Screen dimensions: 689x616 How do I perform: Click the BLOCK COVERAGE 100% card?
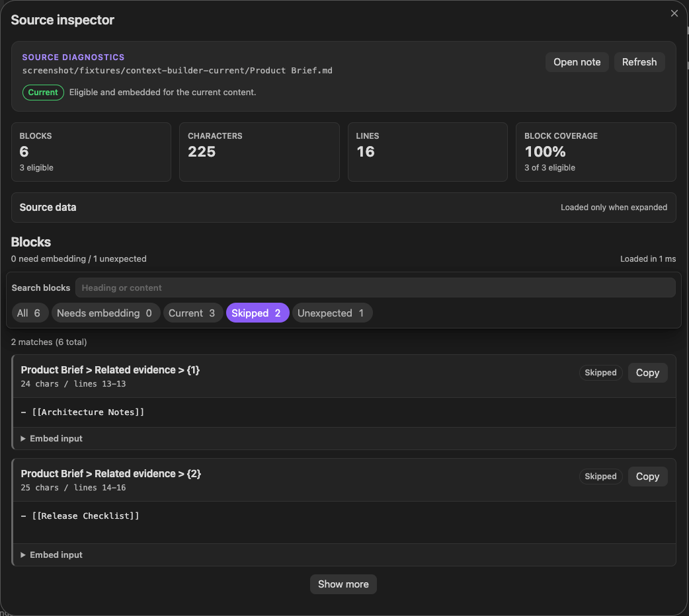click(595, 152)
